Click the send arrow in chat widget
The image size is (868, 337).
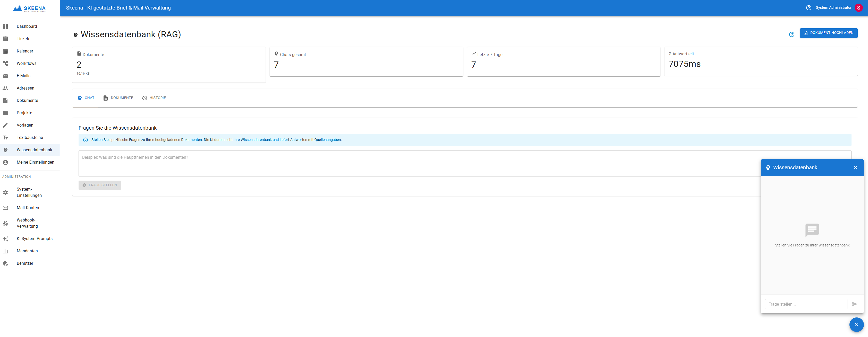tap(854, 304)
